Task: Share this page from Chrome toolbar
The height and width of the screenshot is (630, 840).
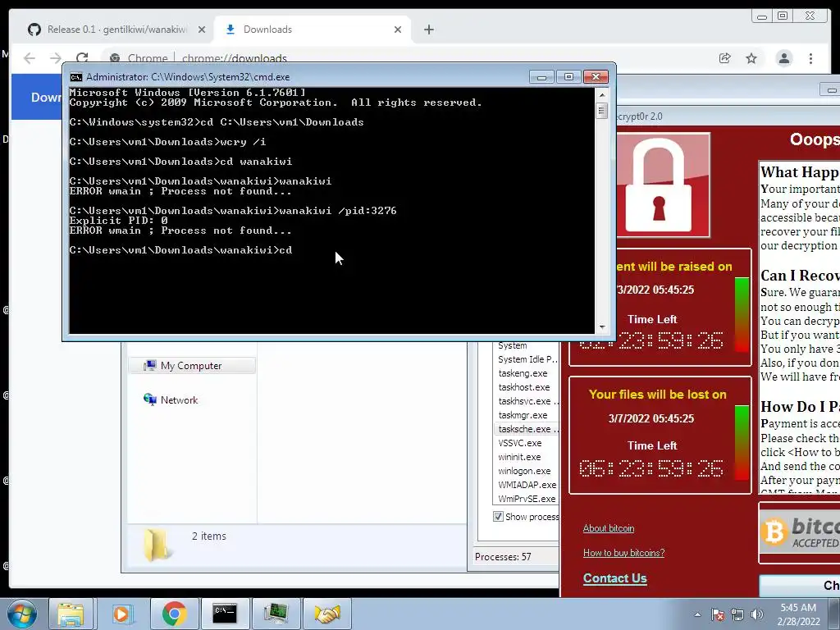Action: (725, 58)
